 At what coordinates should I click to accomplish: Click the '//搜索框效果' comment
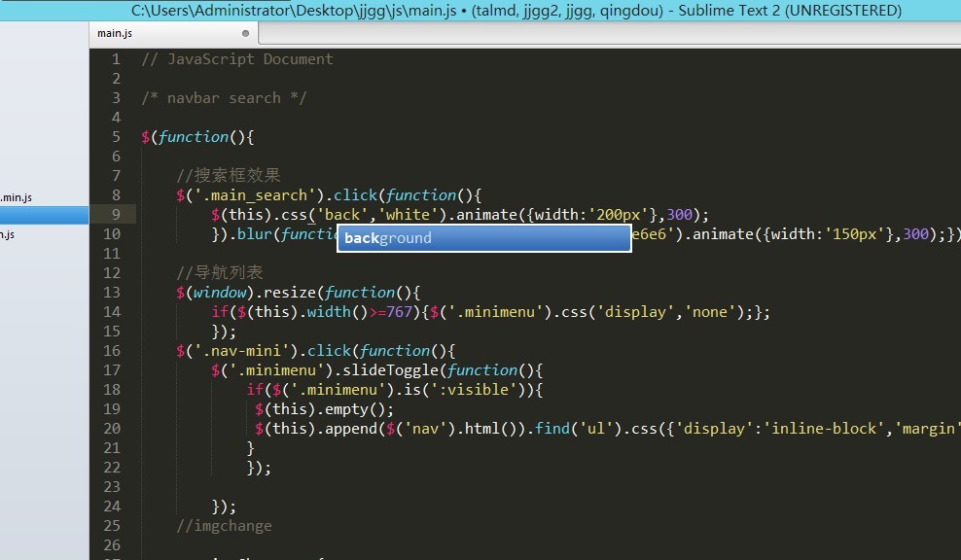tap(228, 175)
